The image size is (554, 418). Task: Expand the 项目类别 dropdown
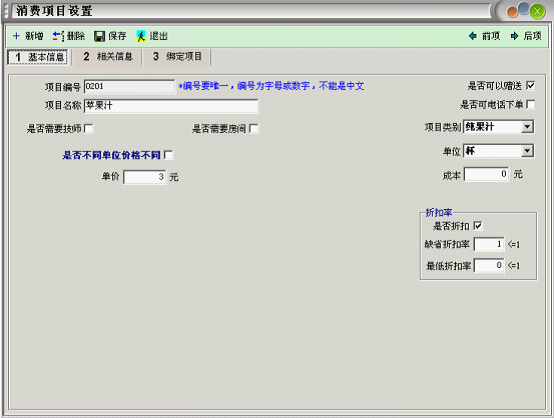[527, 127]
